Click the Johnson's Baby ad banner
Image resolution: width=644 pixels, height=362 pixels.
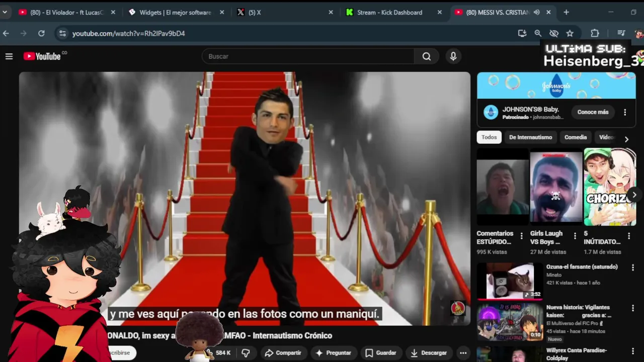point(556,85)
